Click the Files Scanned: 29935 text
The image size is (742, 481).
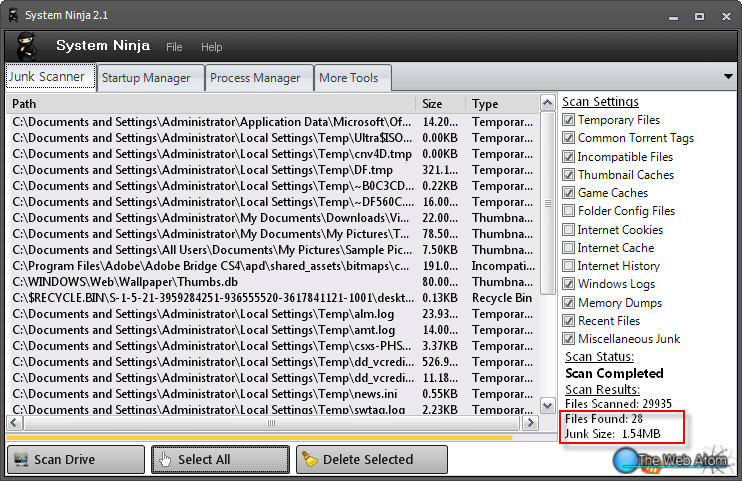(x=618, y=404)
